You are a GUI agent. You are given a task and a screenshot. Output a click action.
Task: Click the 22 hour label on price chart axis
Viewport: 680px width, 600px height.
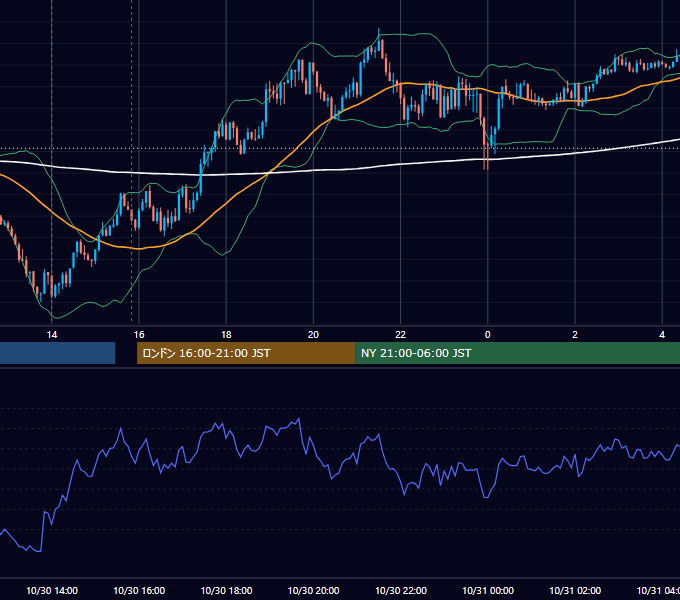(400, 335)
